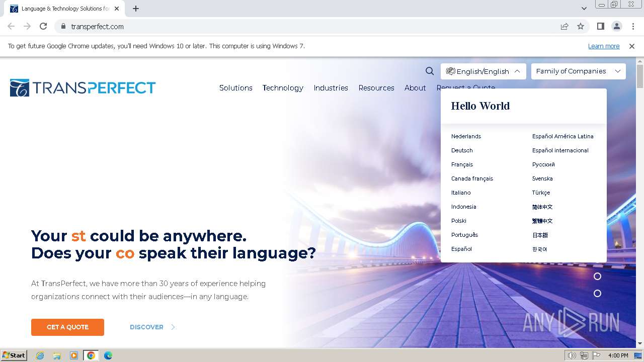
Task: Open the Action Center flag icon
Action: (x=596, y=355)
